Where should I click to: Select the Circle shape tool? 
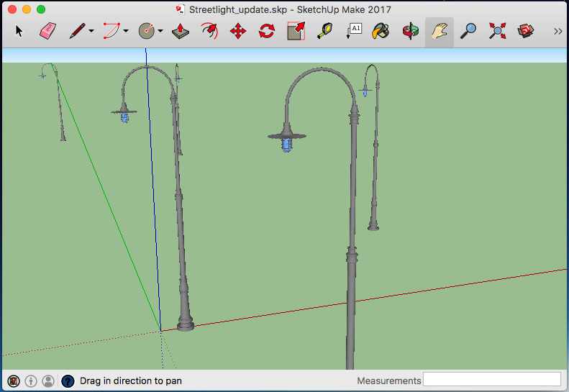(x=147, y=31)
